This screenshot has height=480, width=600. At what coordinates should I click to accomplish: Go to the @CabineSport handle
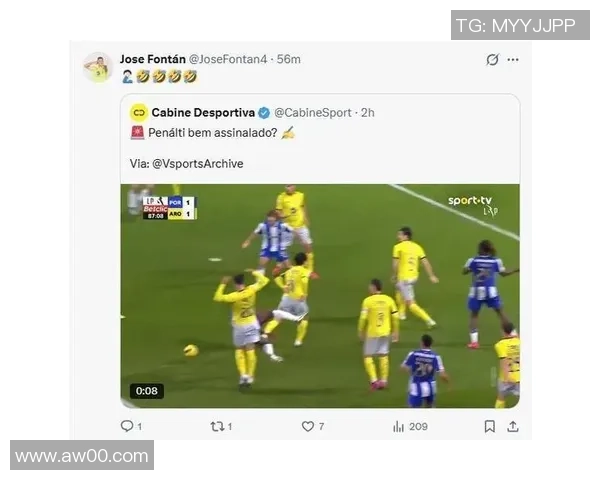[x=310, y=112]
